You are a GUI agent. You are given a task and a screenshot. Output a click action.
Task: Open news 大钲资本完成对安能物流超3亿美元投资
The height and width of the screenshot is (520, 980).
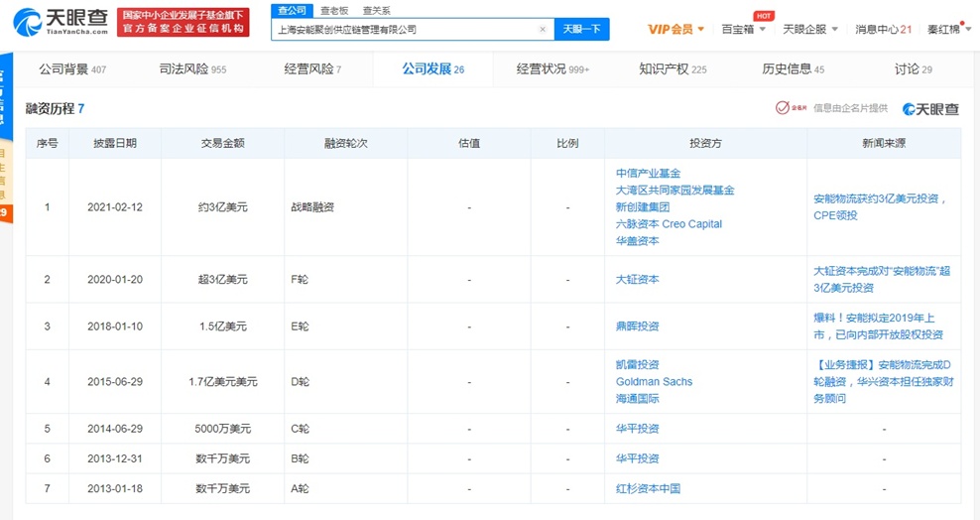pos(882,280)
